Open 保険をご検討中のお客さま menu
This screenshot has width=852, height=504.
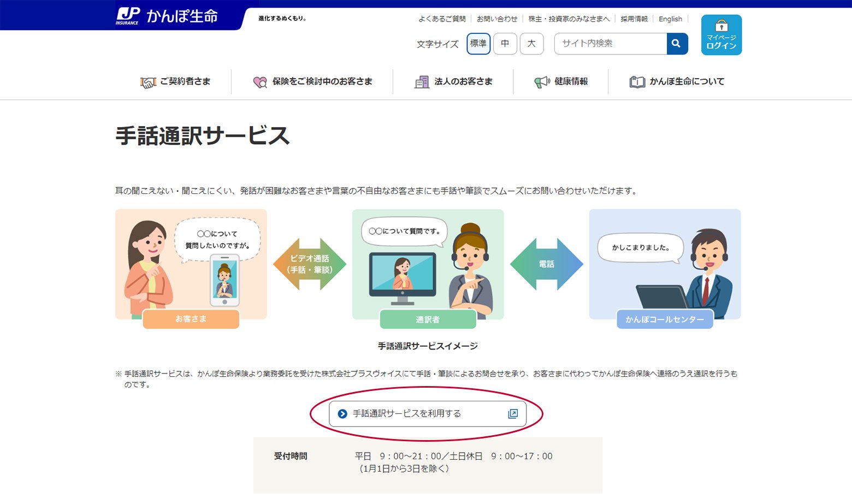(x=312, y=82)
